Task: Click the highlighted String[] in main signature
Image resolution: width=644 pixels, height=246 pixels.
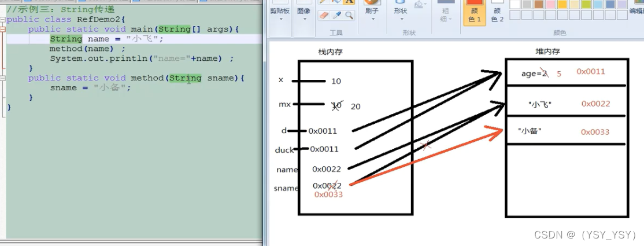Action: coord(179,29)
